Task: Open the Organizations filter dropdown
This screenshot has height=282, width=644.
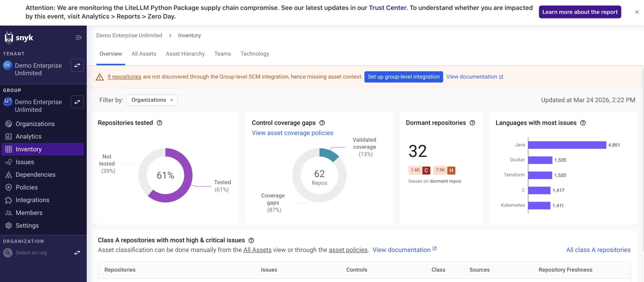Action: click(152, 100)
